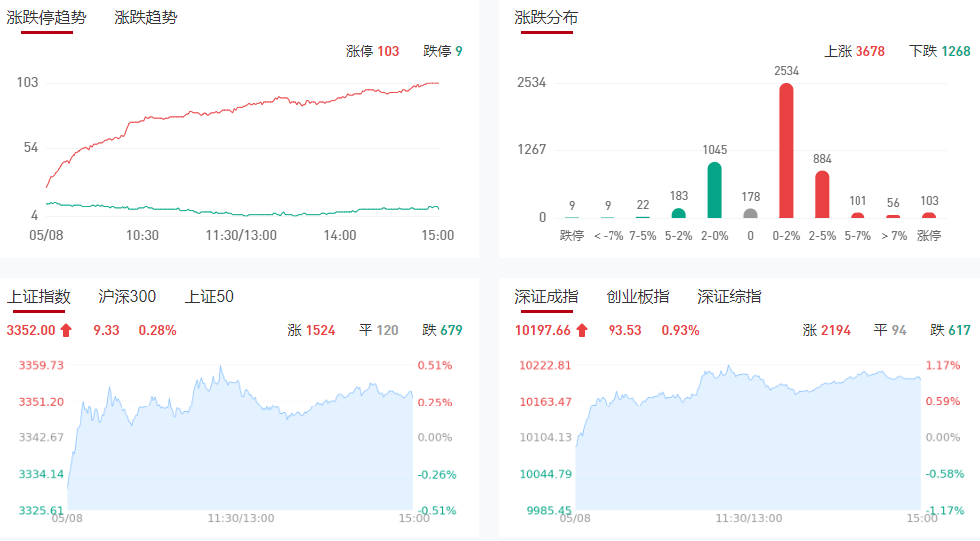Click the 涨停 103 legend label
Screen dimensions: 980x541
point(371,51)
